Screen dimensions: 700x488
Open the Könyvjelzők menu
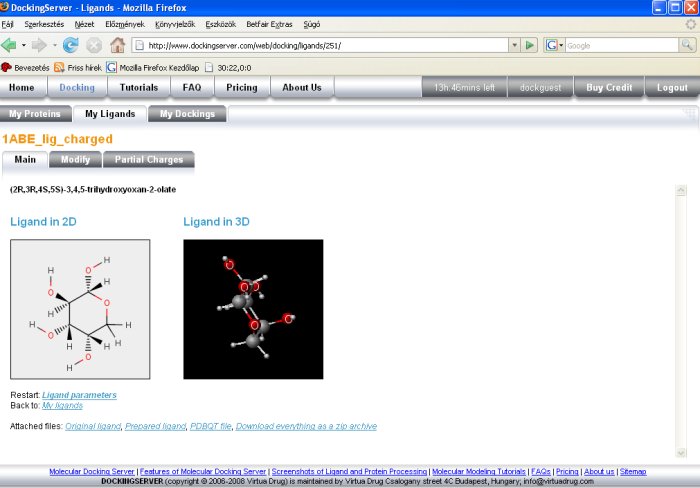pos(175,24)
